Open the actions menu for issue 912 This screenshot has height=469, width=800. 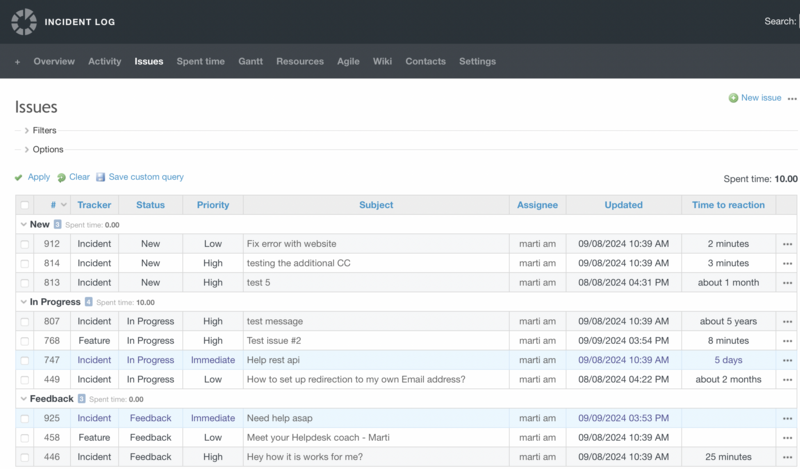(x=787, y=244)
